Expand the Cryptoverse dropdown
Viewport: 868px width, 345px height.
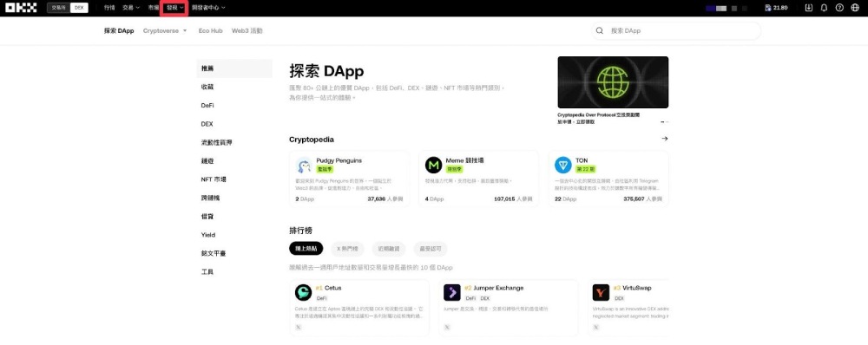164,31
